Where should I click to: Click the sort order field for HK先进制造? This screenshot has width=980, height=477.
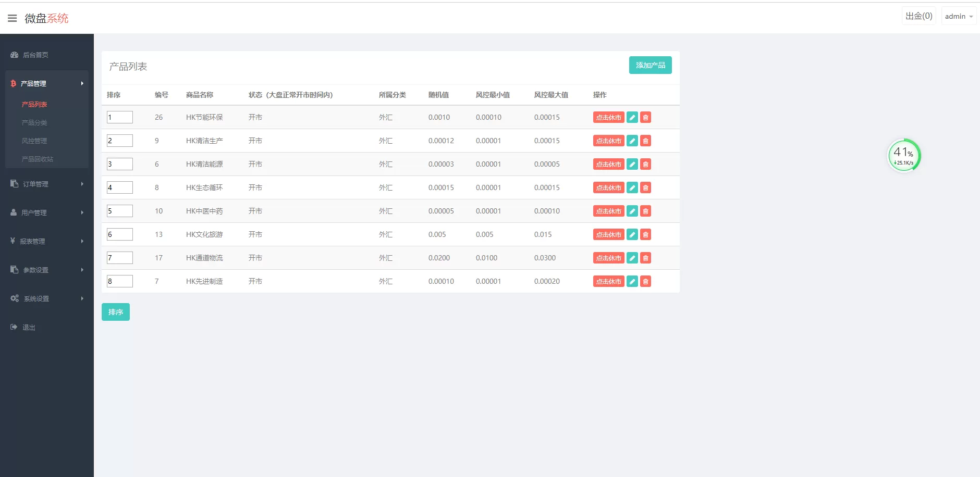click(120, 281)
